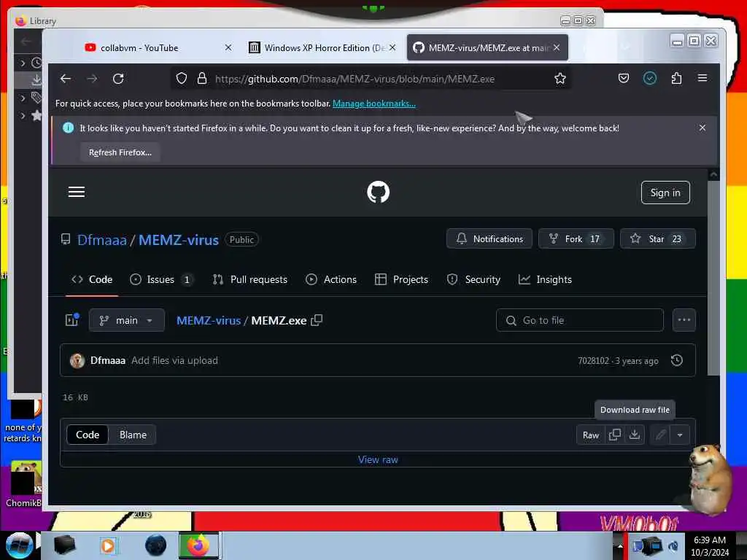Switch to Blame view

(x=133, y=435)
